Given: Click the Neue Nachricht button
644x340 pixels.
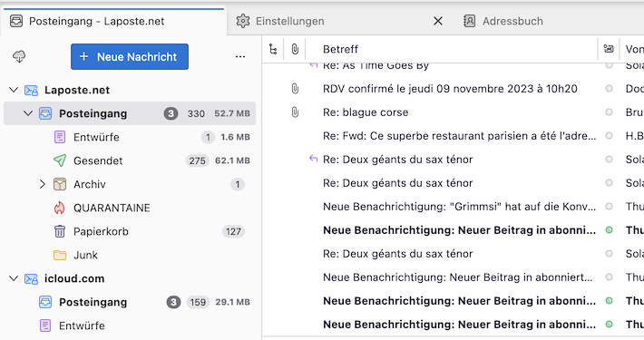Looking at the screenshot, I should [x=130, y=56].
